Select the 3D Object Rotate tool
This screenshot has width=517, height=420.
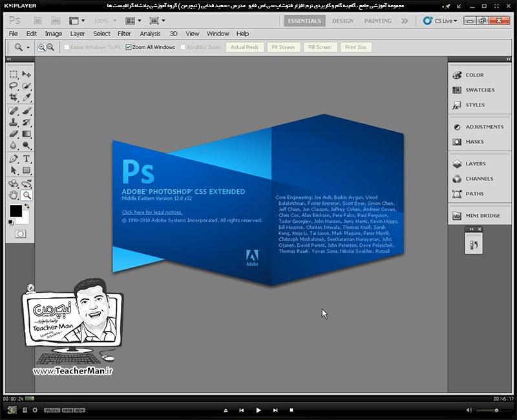click(14, 184)
